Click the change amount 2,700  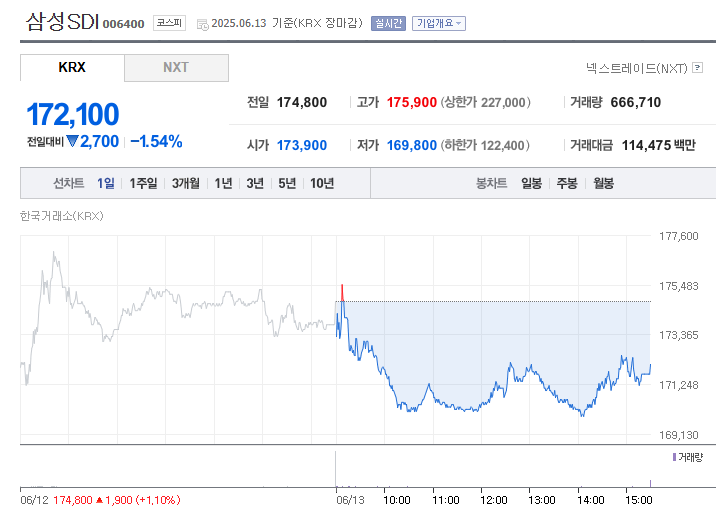(99, 142)
